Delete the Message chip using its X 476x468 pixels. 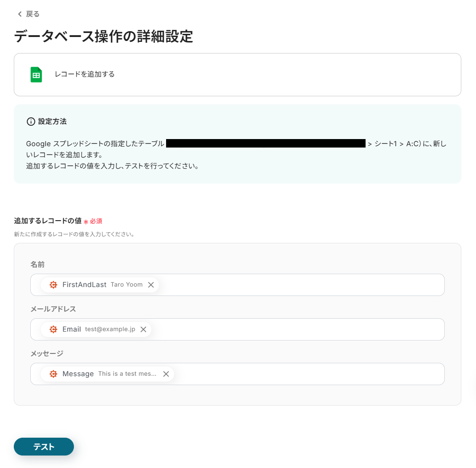point(166,374)
